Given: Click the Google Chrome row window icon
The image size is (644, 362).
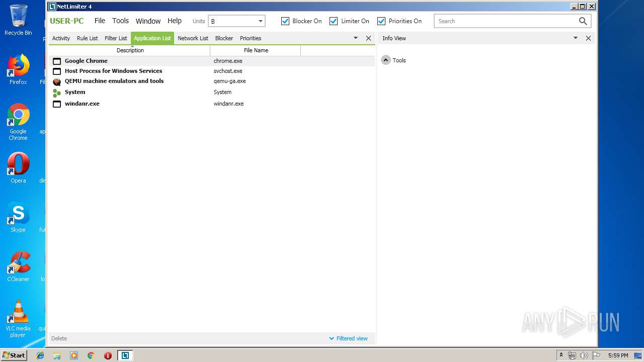Looking at the screenshot, I should [57, 61].
